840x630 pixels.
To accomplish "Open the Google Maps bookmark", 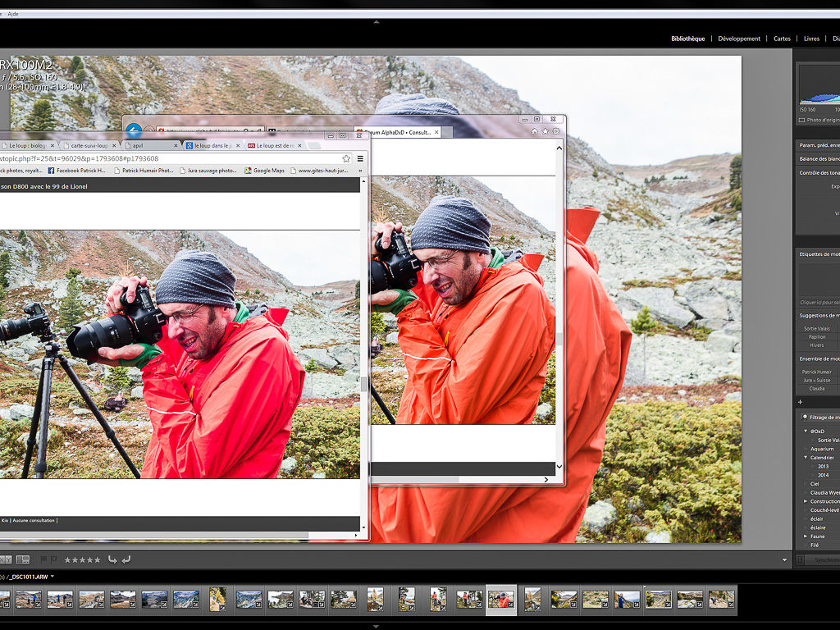I will [x=264, y=171].
